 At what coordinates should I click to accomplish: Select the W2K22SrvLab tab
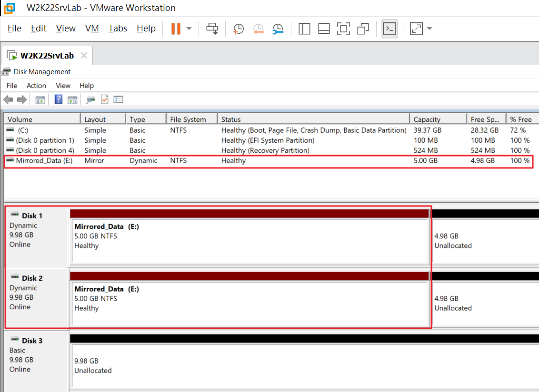(x=47, y=56)
